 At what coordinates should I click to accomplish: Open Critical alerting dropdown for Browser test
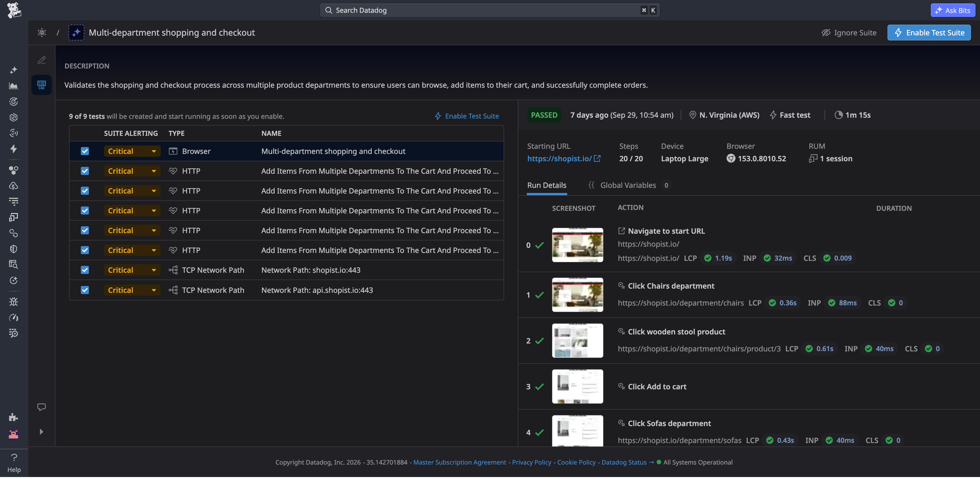coord(132,151)
